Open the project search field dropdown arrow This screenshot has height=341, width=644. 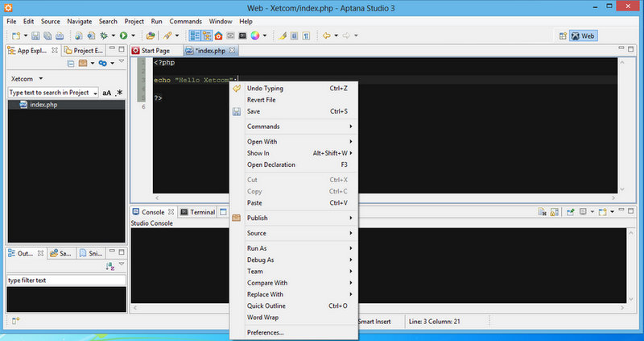click(95, 94)
